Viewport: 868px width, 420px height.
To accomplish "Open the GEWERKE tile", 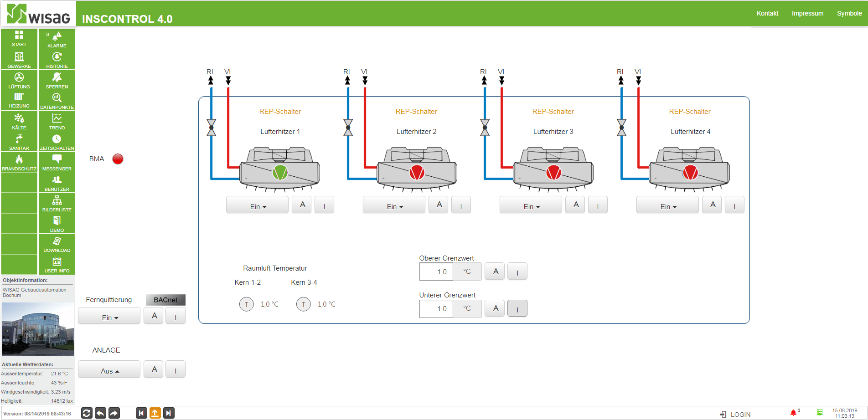I will click(x=19, y=59).
